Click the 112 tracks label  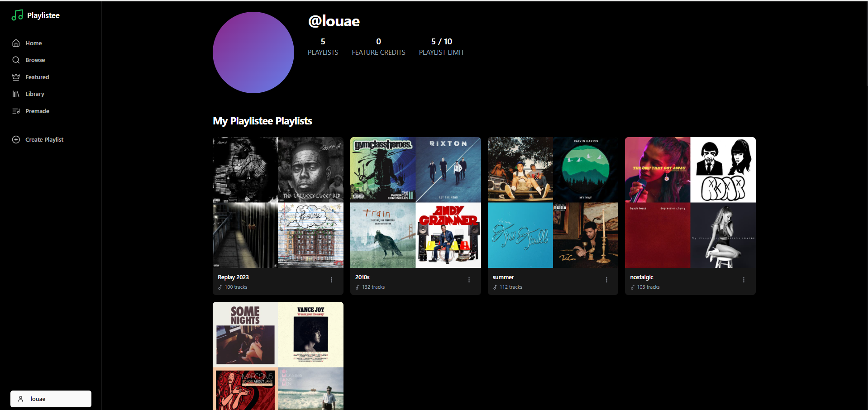(510, 287)
